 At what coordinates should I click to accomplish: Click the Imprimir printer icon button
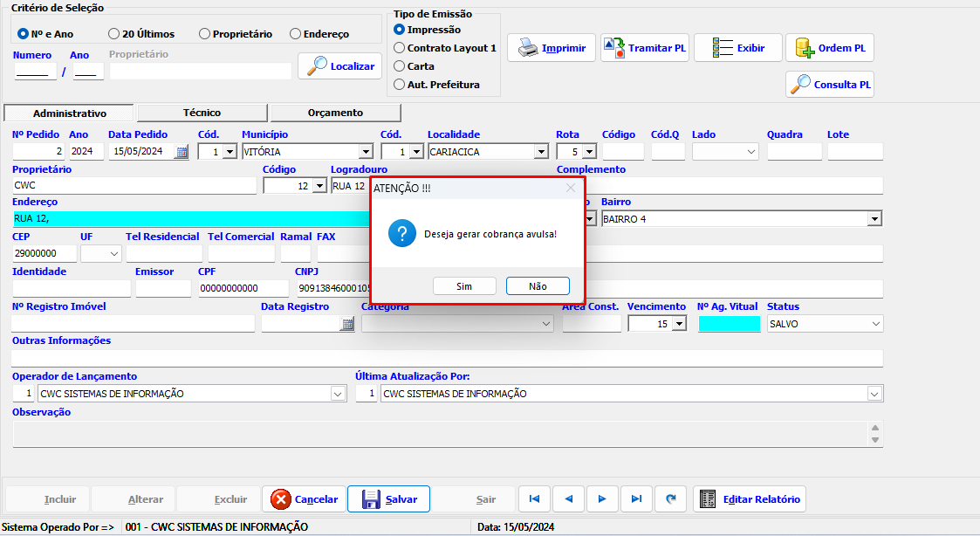[552, 48]
